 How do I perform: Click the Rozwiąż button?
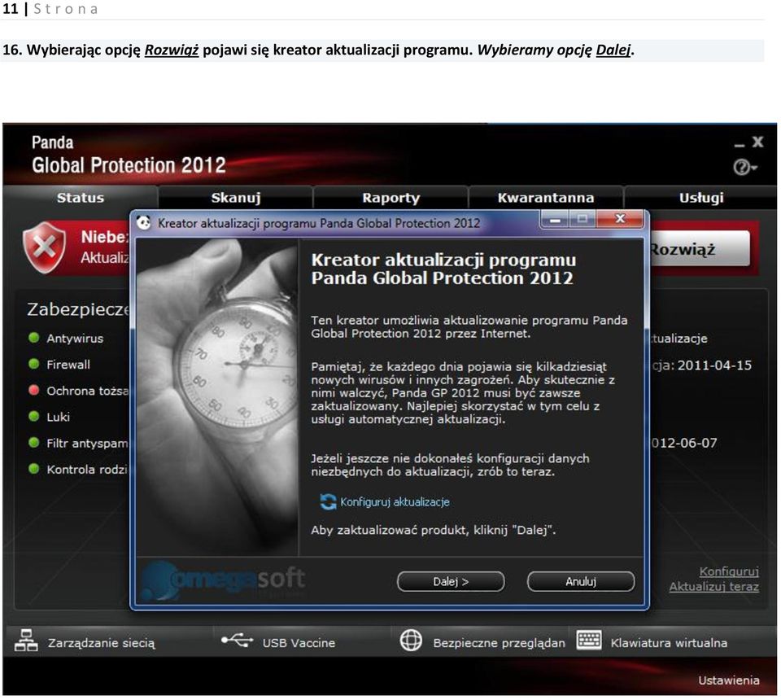[700, 248]
